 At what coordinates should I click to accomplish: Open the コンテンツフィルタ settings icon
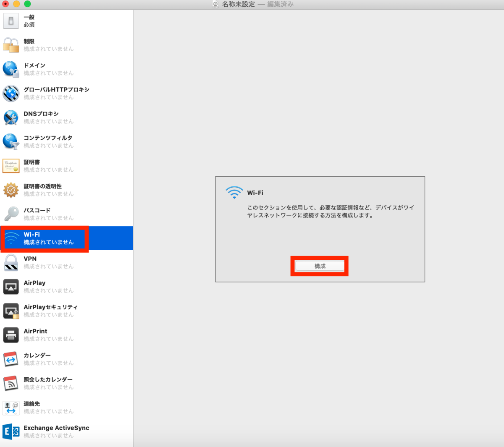(11, 141)
